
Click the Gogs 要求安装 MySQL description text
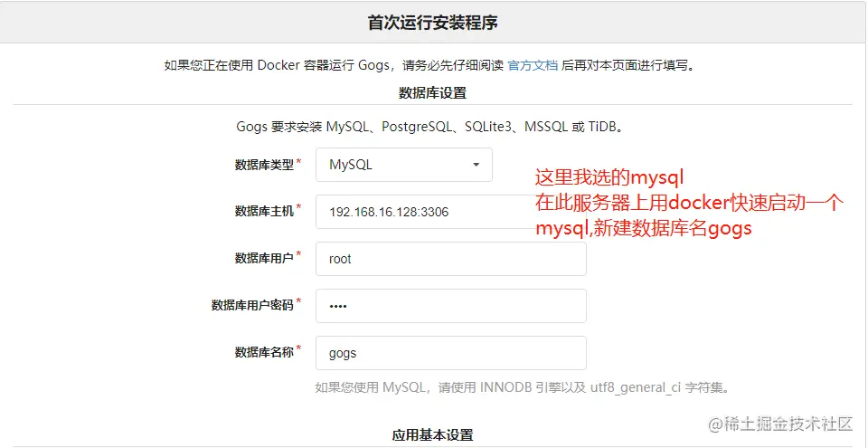tap(432, 127)
